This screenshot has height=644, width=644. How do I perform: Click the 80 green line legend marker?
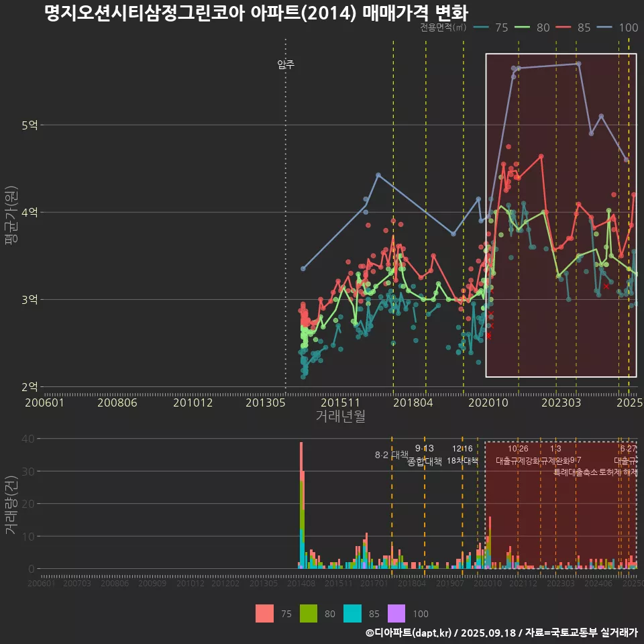pos(524,28)
